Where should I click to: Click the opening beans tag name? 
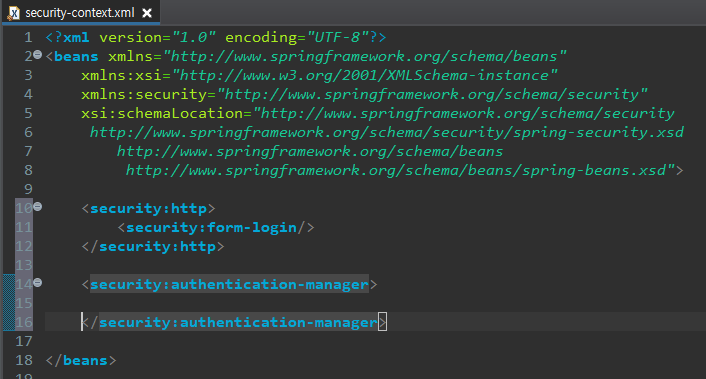pos(76,57)
